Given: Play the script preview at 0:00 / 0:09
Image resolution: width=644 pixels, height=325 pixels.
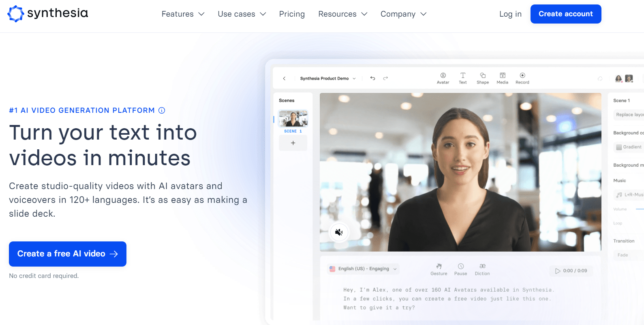Looking at the screenshot, I should (x=571, y=271).
